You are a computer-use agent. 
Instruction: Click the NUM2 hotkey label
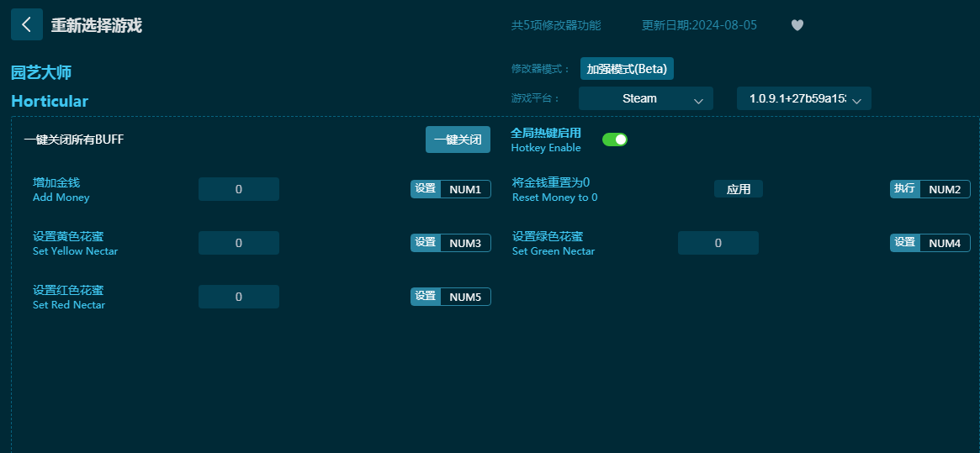[944, 189]
